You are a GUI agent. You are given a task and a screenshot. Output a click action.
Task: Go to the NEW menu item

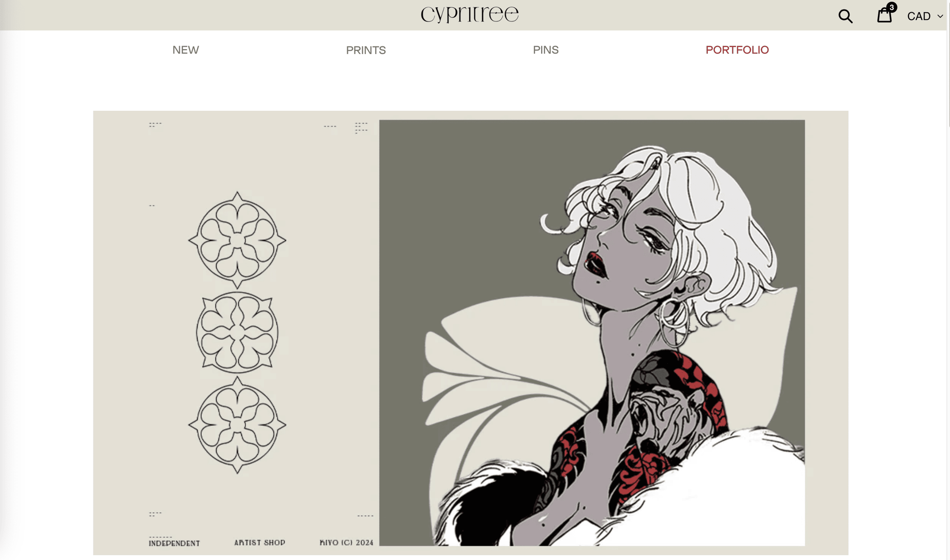tap(186, 50)
